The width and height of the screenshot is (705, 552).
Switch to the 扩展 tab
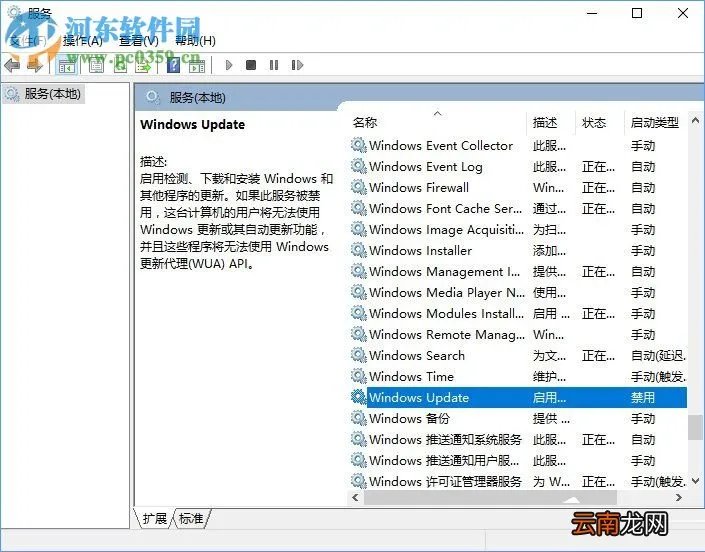[x=155, y=519]
